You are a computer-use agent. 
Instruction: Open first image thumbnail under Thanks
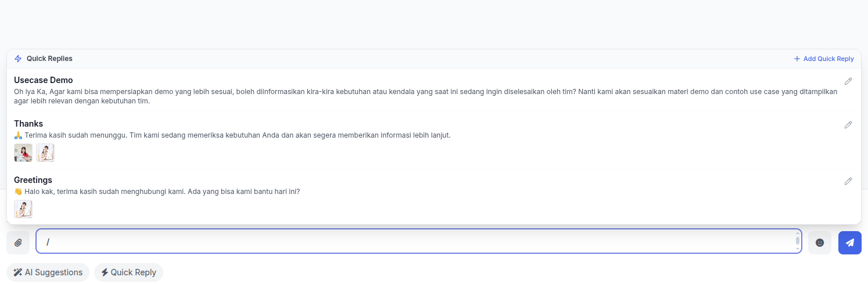[x=23, y=153]
